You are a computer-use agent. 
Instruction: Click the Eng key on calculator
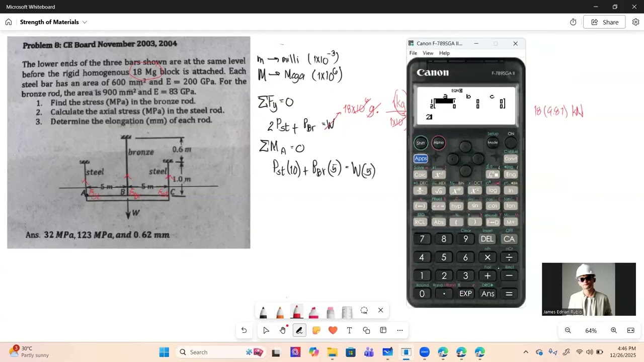point(511,174)
